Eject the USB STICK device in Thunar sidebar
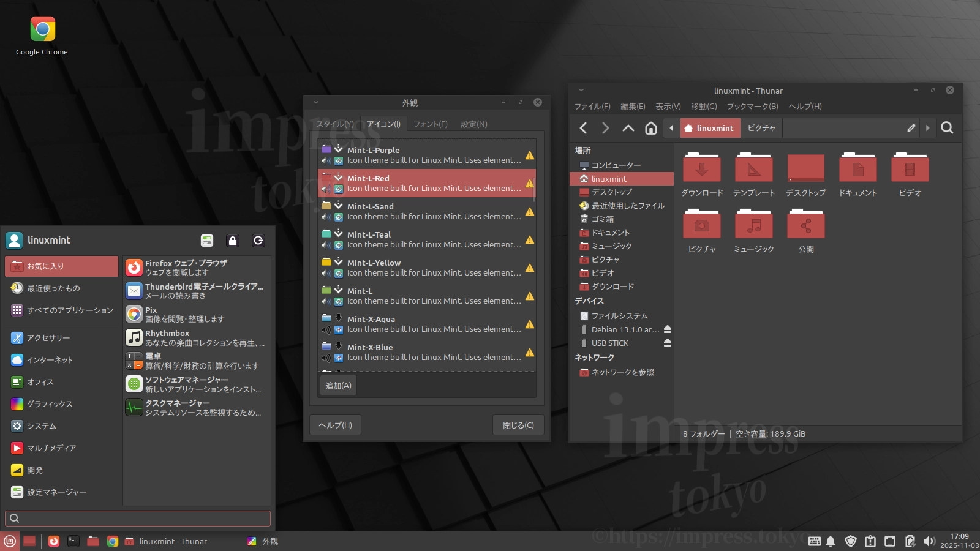 pyautogui.click(x=668, y=343)
